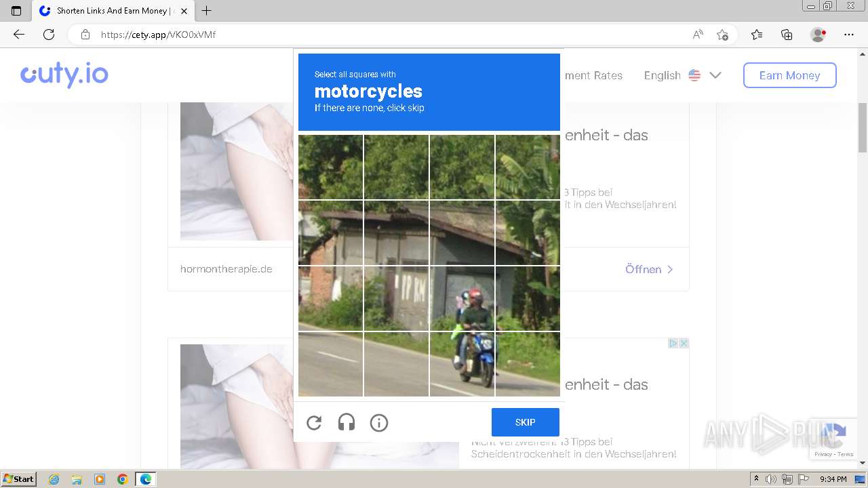Select captcha tile showing banana leaves at top
Screen dimensions: 868x488
click(528, 167)
